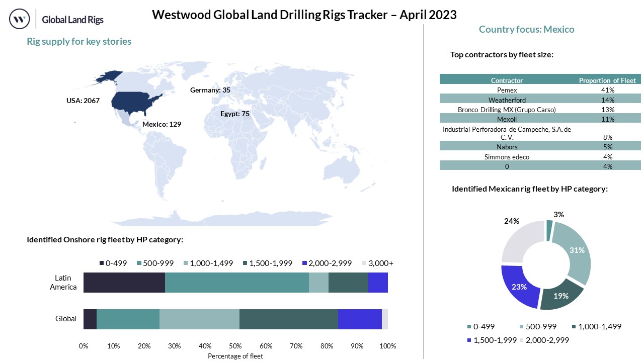Click the 1,500-1,999 donut legend swatch

click(469, 340)
